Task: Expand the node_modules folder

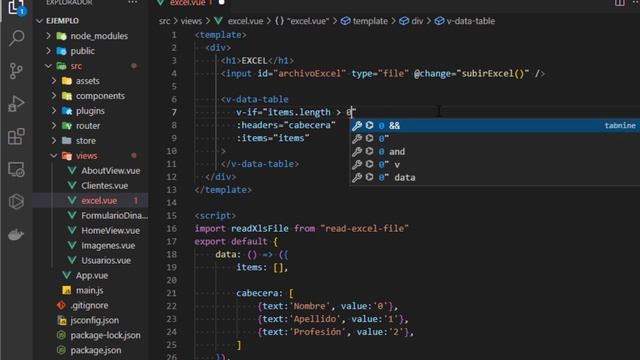Action: 49,36
